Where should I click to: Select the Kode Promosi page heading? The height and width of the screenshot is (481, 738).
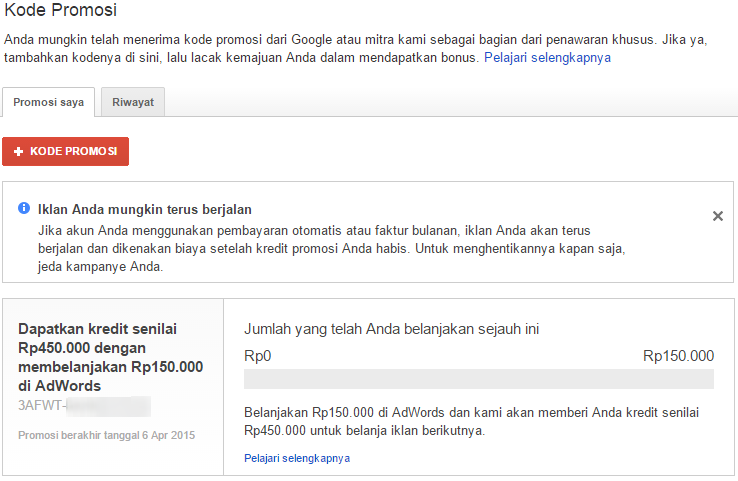(x=61, y=10)
